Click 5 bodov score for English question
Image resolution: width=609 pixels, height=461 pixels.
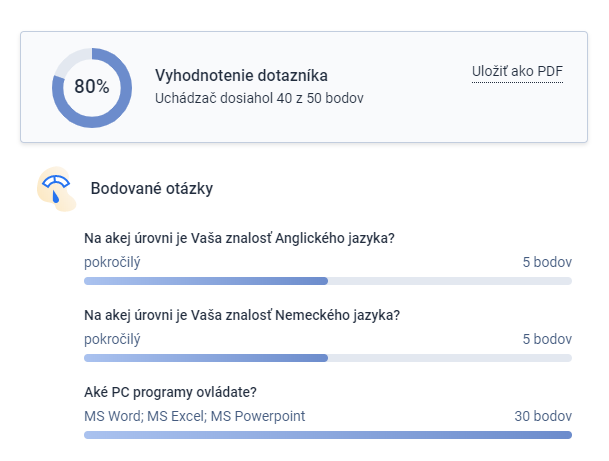coord(547,262)
